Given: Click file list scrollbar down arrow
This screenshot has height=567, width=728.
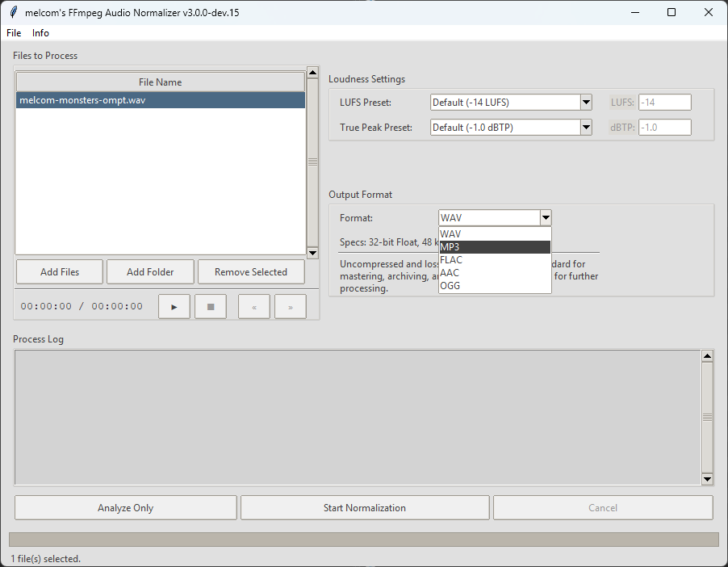Looking at the screenshot, I should tap(312, 253).
